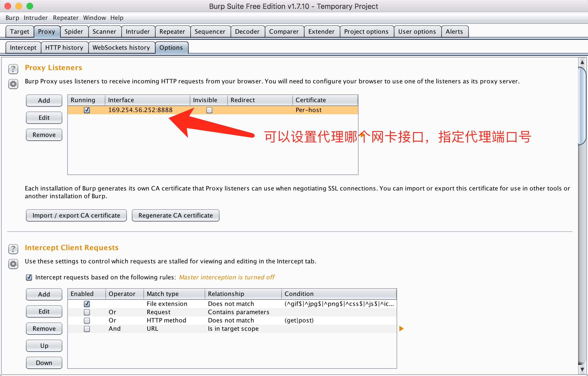Toggle Running checkbox for 169.254.56.252:8888 listener

pyautogui.click(x=87, y=110)
